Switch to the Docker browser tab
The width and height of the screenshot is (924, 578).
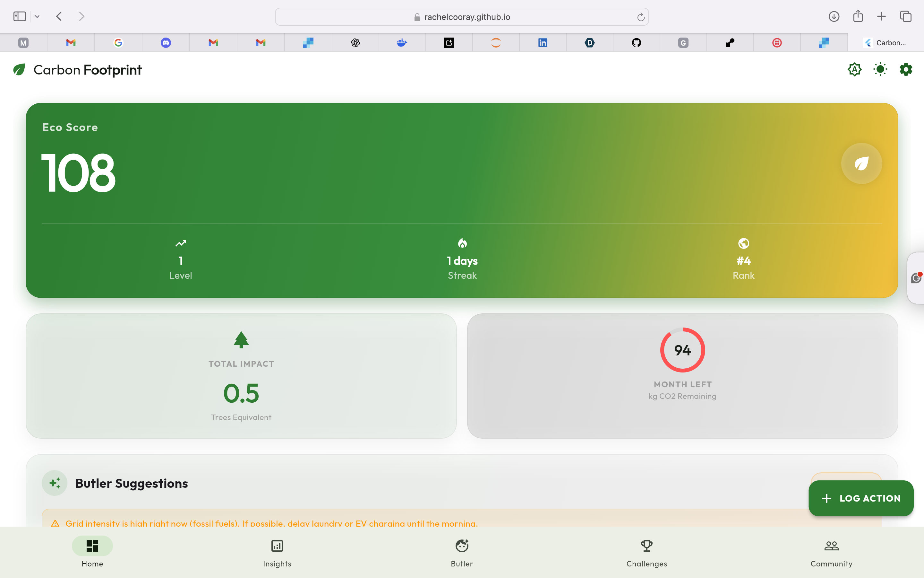click(x=402, y=42)
